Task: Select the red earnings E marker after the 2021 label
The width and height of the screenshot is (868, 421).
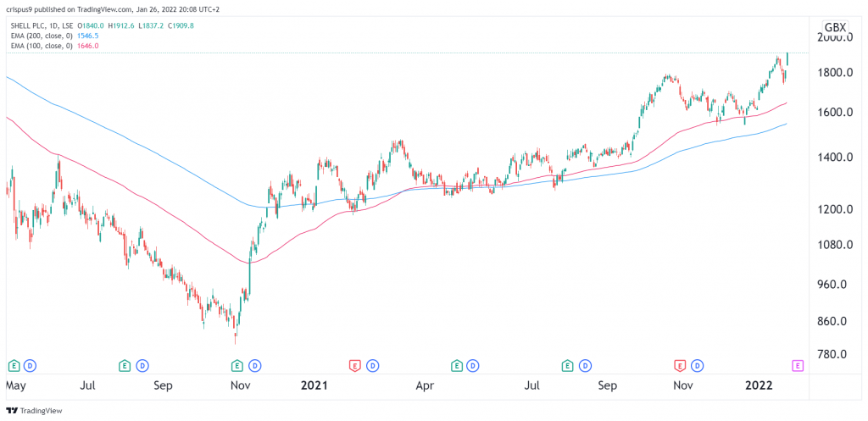Action: (354, 365)
